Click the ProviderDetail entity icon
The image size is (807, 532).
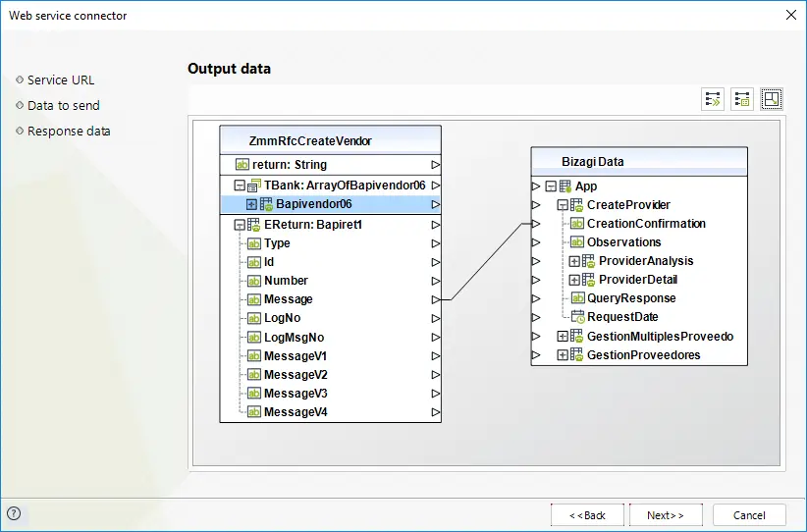(589, 280)
